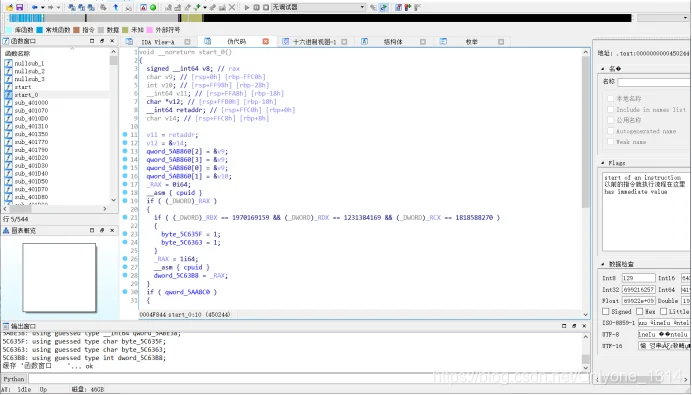Enable the 公用名称 checkbox
Screen dimensions: 692x395
(x=611, y=120)
